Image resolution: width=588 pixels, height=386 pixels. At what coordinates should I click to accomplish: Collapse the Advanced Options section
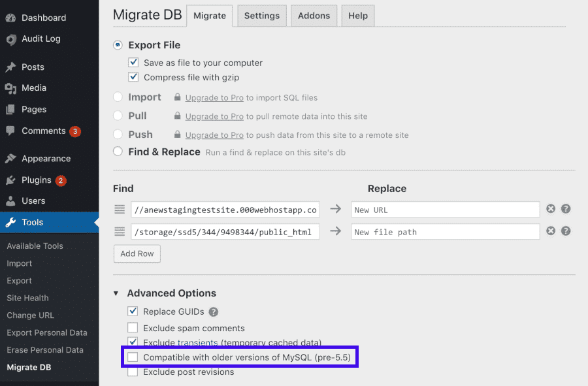[x=116, y=293]
